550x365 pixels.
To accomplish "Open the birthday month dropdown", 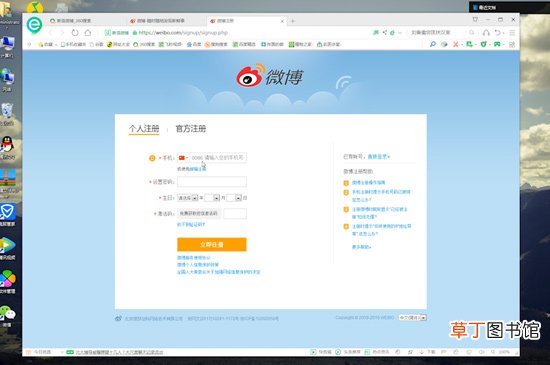I will coord(212,198).
